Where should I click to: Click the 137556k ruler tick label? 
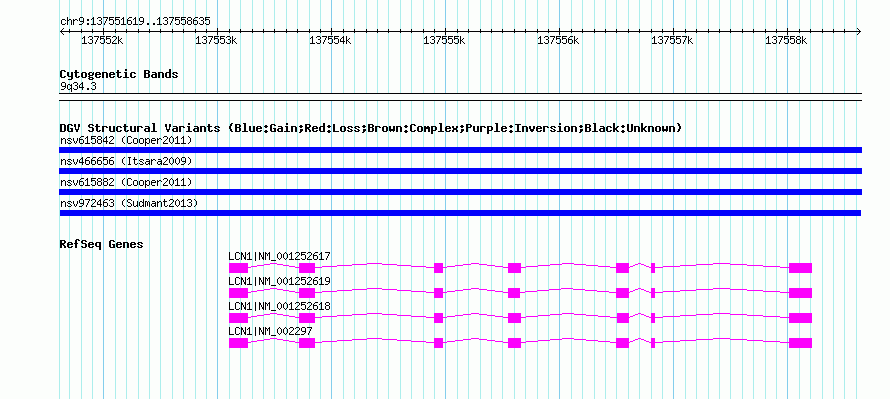tap(558, 41)
